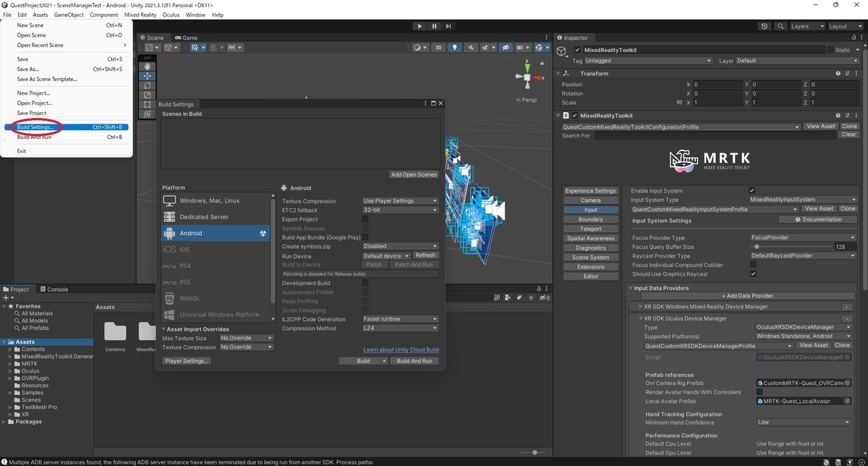Choose Save As Scene Template in the File menu

coord(47,79)
